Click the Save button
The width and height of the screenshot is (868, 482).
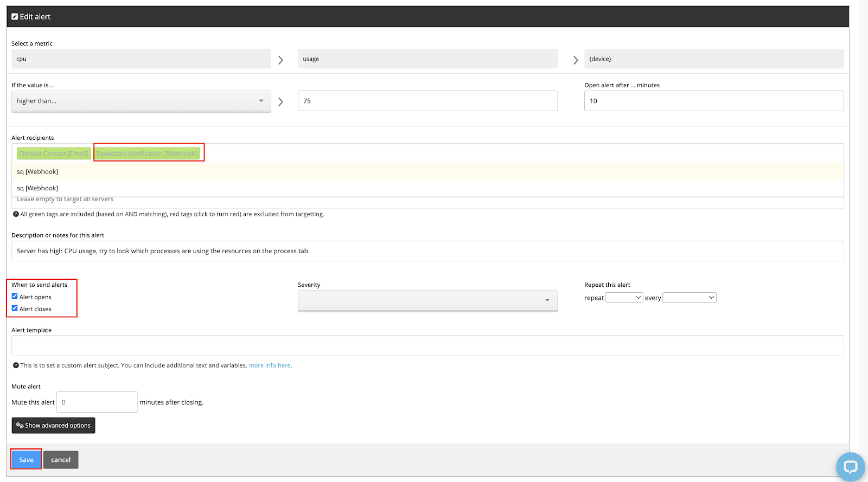[27, 460]
